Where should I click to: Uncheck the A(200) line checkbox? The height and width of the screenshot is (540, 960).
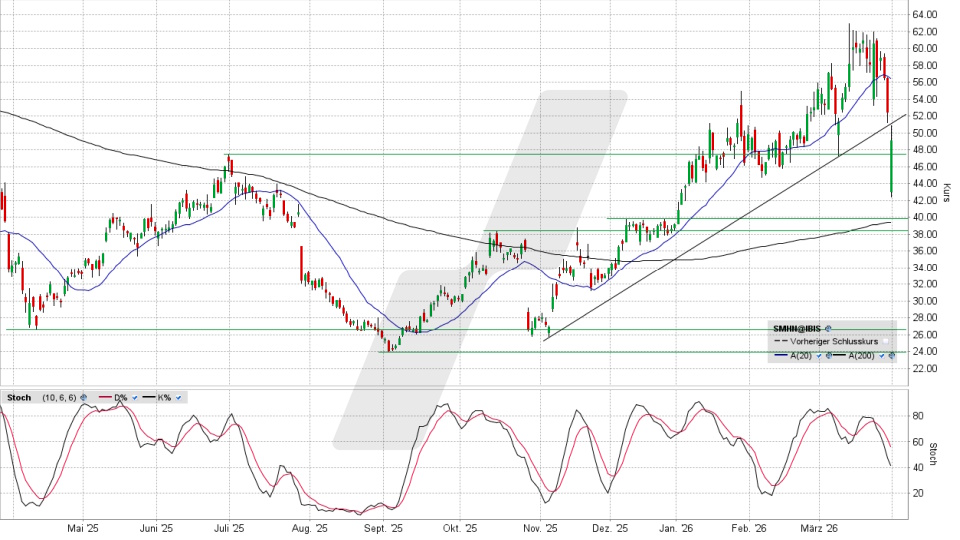tap(881, 356)
